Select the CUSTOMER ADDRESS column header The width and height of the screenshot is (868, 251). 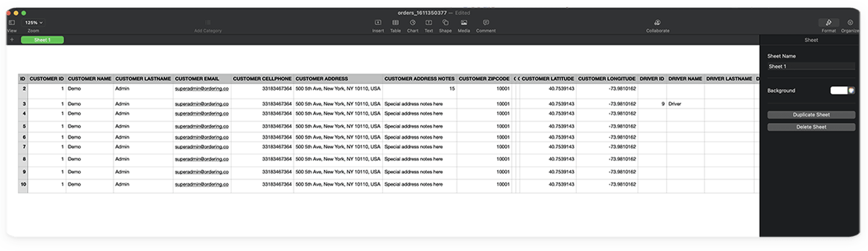pos(338,79)
